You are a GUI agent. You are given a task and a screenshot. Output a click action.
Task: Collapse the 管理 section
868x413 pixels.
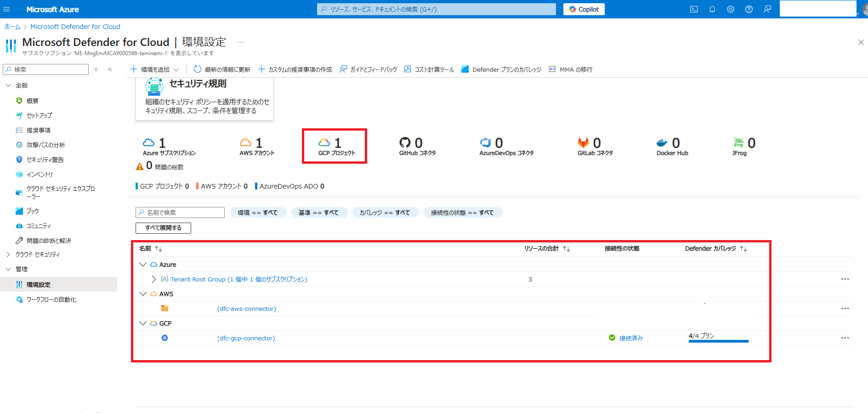(8, 269)
